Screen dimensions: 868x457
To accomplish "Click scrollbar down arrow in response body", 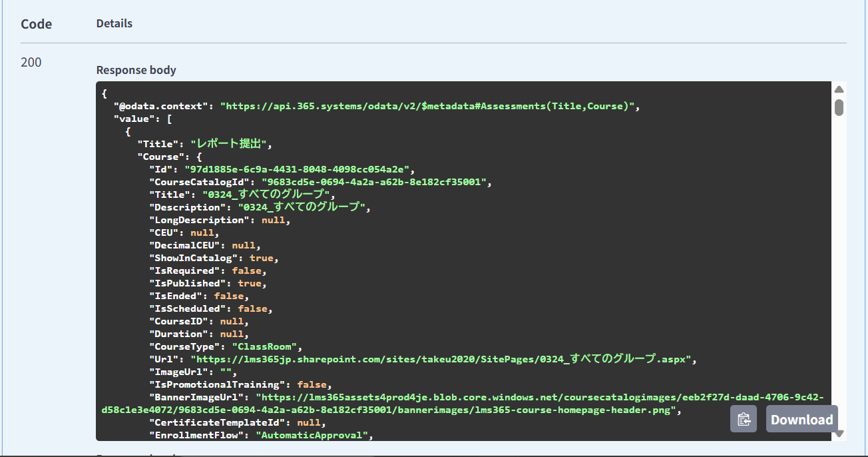I will coord(839,433).
